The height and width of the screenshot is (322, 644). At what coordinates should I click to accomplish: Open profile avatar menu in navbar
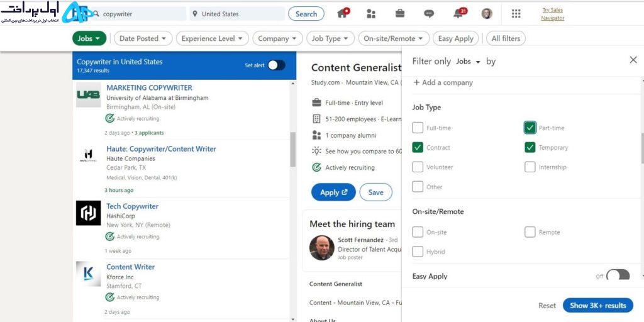tap(487, 14)
